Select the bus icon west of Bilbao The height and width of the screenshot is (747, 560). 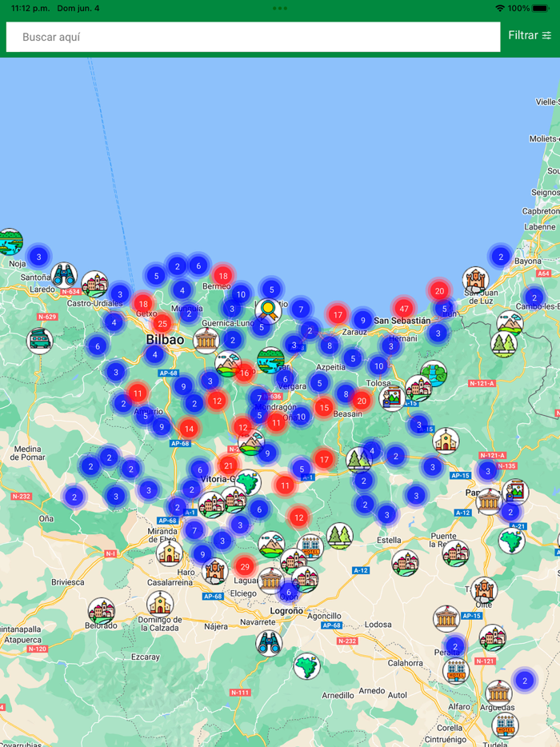pyautogui.click(x=39, y=341)
